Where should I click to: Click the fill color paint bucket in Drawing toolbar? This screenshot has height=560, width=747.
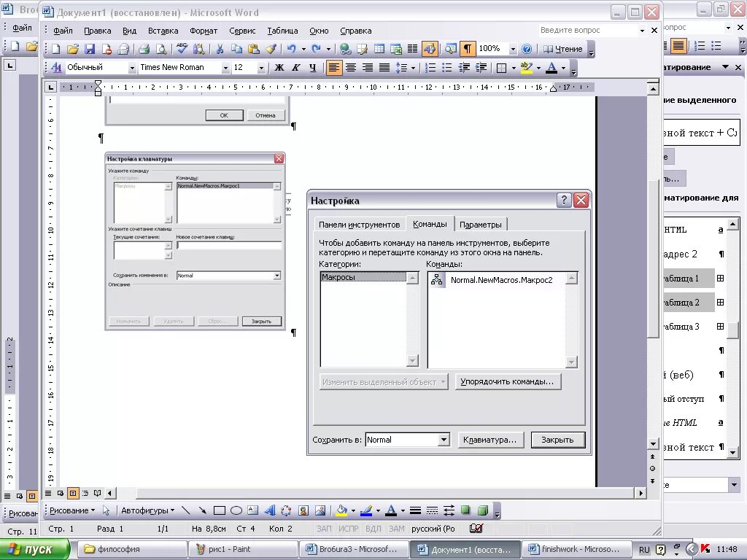(x=341, y=510)
